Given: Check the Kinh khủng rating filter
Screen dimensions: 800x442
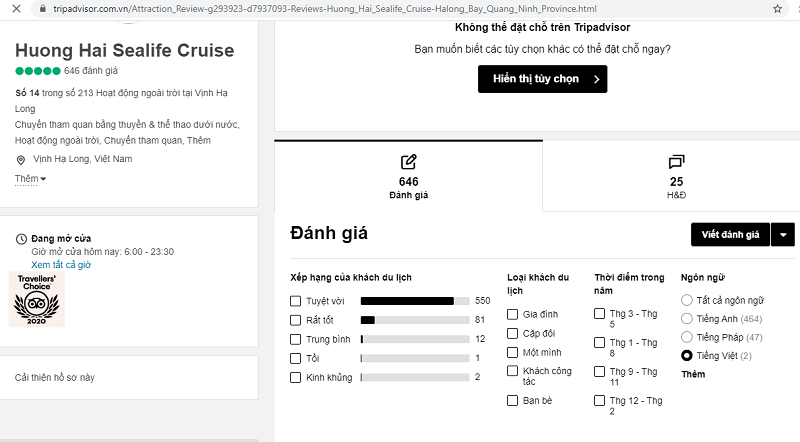Looking at the screenshot, I should [x=295, y=378].
